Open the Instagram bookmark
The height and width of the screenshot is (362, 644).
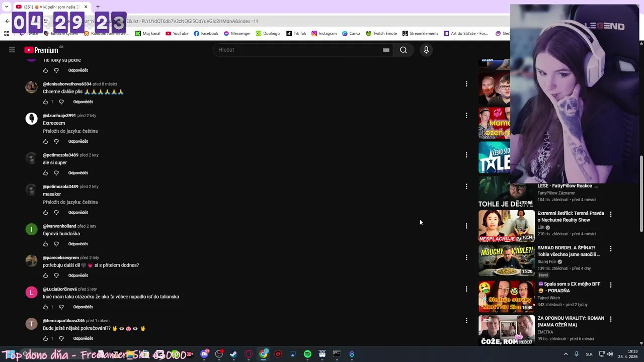coord(324,33)
